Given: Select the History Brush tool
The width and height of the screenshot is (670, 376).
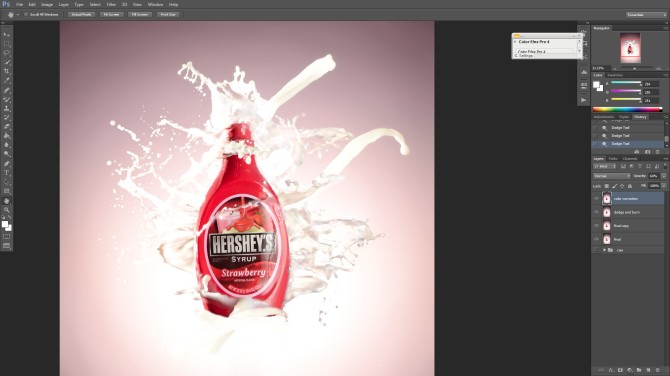Looking at the screenshot, I should click(x=6, y=118).
